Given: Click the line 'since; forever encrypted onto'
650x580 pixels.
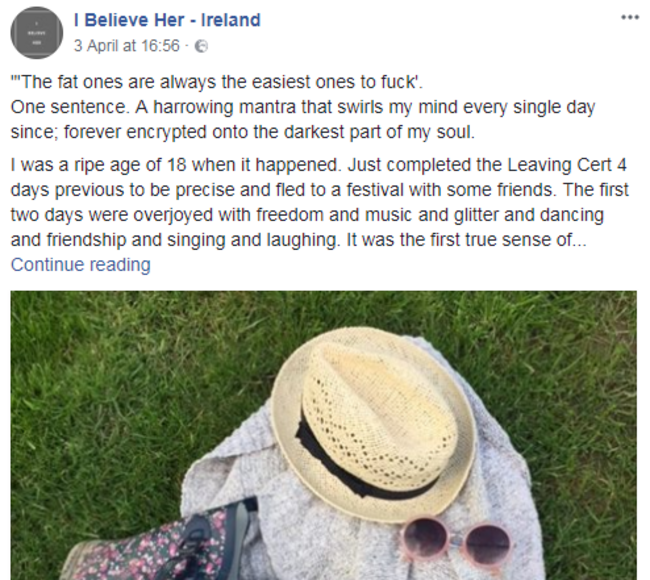Looking at the screenshot, I should click(243, 132).
